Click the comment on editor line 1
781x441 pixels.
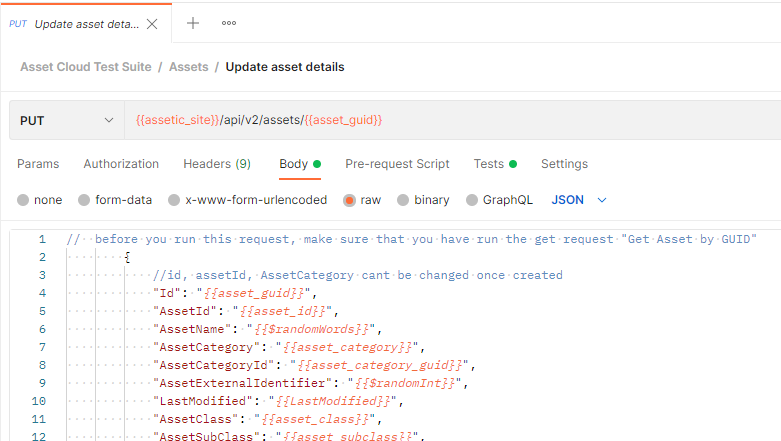[411, 239]
